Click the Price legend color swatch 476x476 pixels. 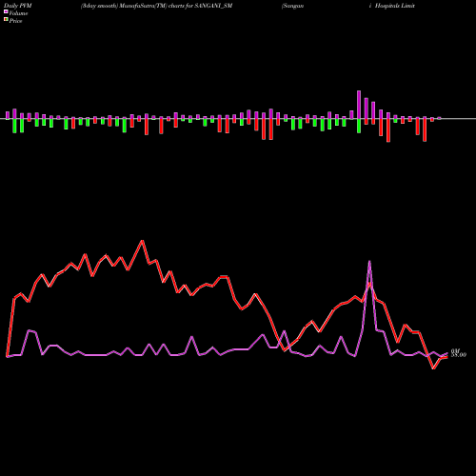6,20
